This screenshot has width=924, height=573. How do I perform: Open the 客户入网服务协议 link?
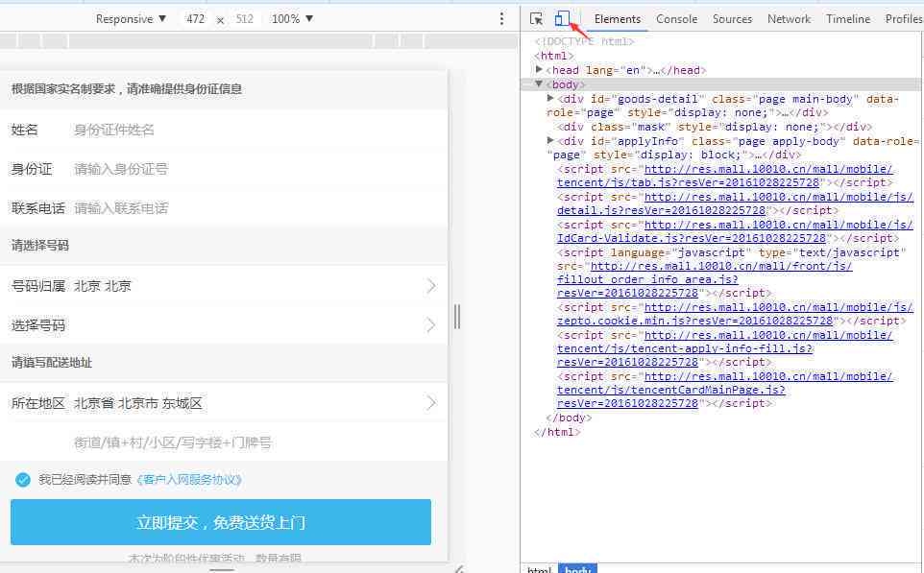(189, 479)
